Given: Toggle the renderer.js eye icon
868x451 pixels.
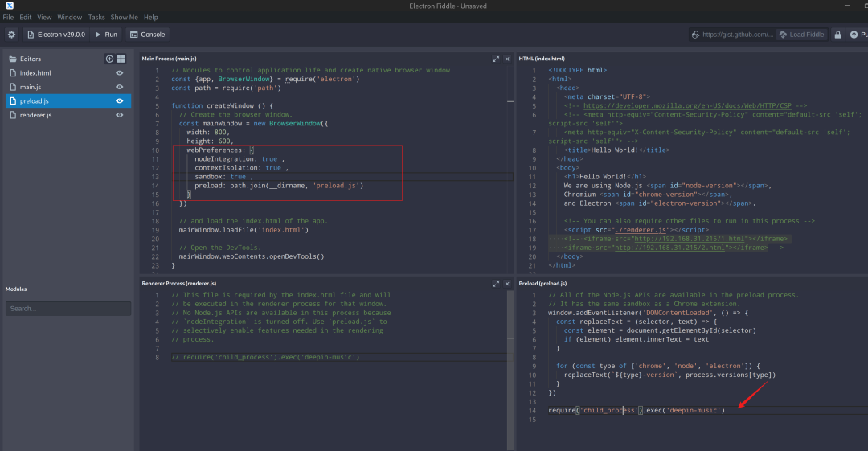Looking at the screenshot, I should click(119, 115).
